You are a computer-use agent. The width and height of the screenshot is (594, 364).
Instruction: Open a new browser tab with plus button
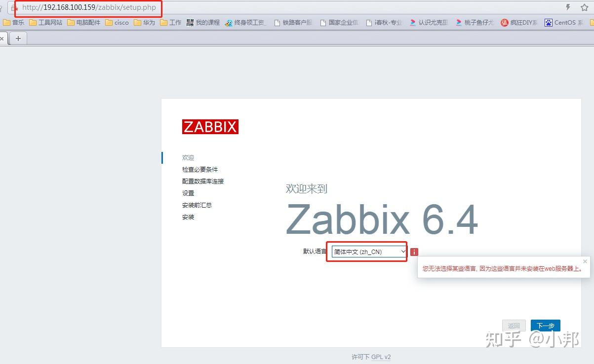pyautogui.click(x=18, y=38)
